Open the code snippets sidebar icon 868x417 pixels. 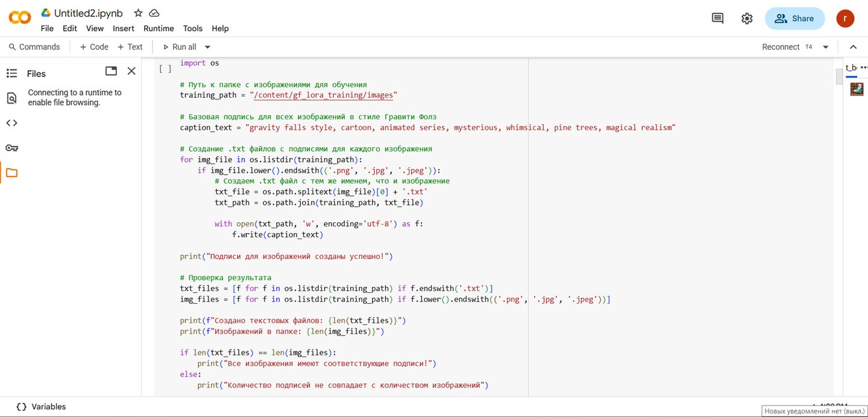(x=11, y=123)
